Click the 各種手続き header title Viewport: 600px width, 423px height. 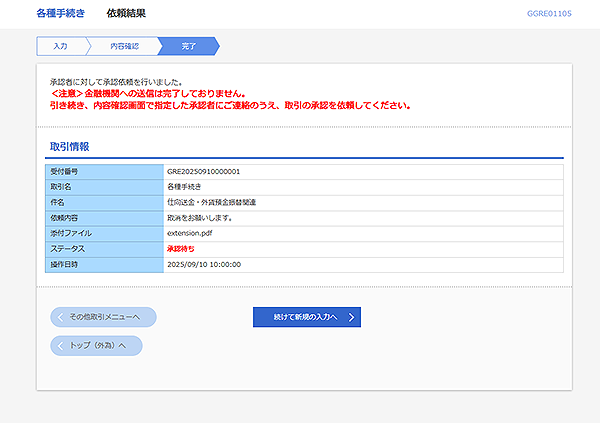tap(60, 13)
